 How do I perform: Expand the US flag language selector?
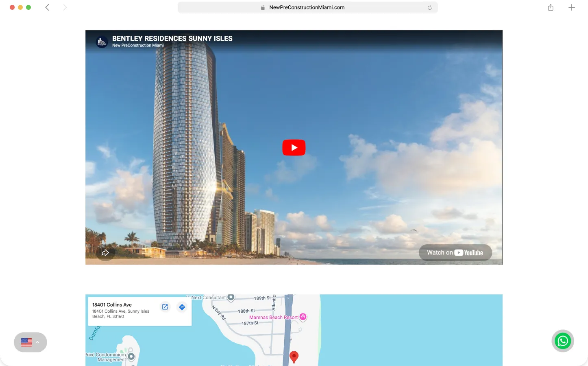click(30, 342)
